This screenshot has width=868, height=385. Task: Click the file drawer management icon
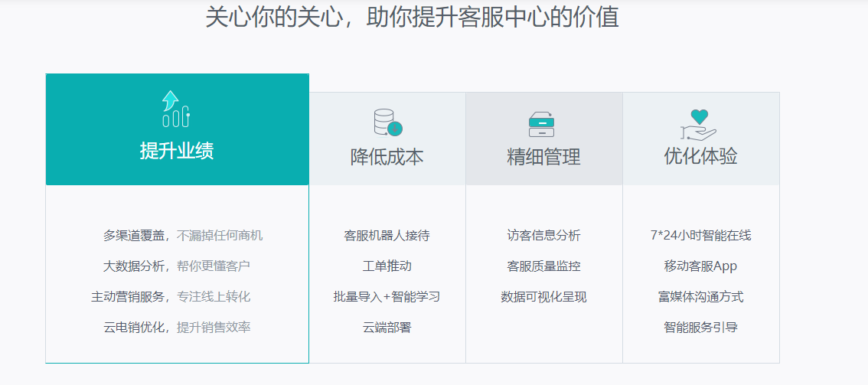point(541,125)
